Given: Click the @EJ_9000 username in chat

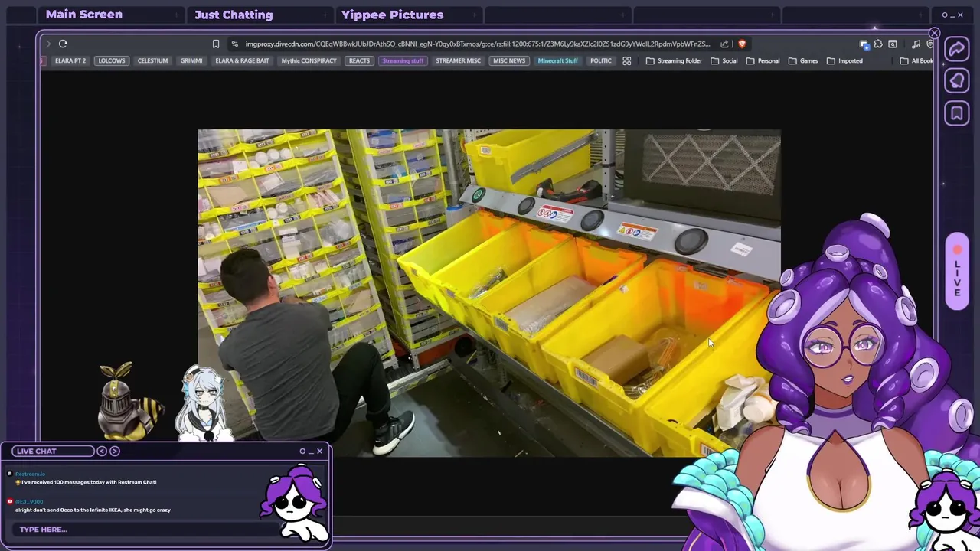Looking at the screenshot, I should (x=29, y=501).
